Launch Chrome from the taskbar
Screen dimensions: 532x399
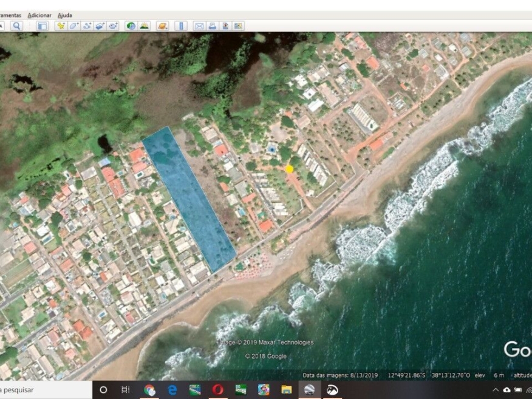click(149, 390)
